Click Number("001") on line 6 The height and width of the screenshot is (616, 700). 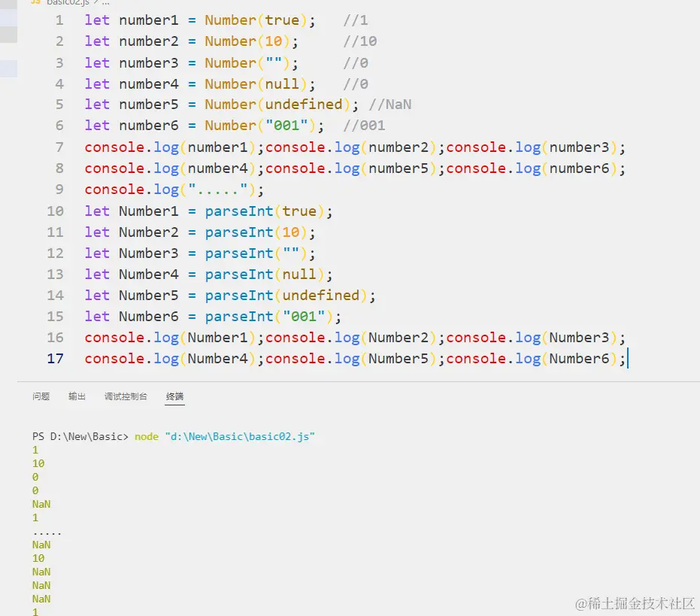pyautogui.click(x=260, y=126)
